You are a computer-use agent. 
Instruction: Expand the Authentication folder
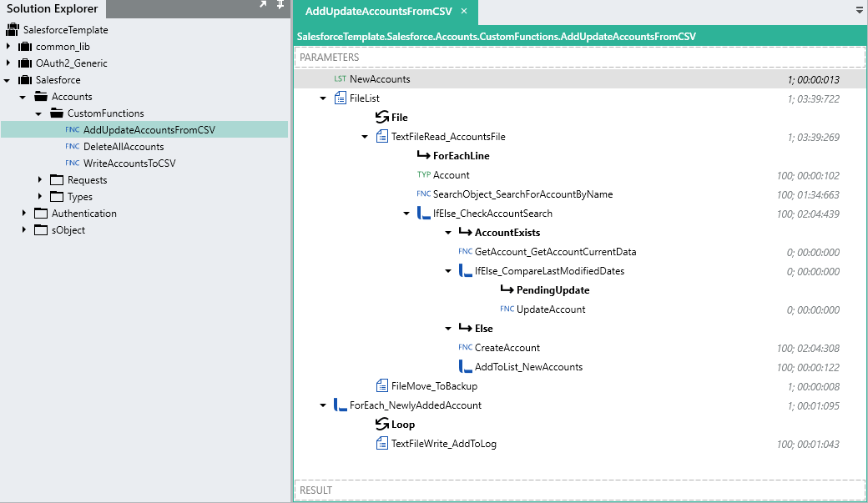(x=23, y=214)
